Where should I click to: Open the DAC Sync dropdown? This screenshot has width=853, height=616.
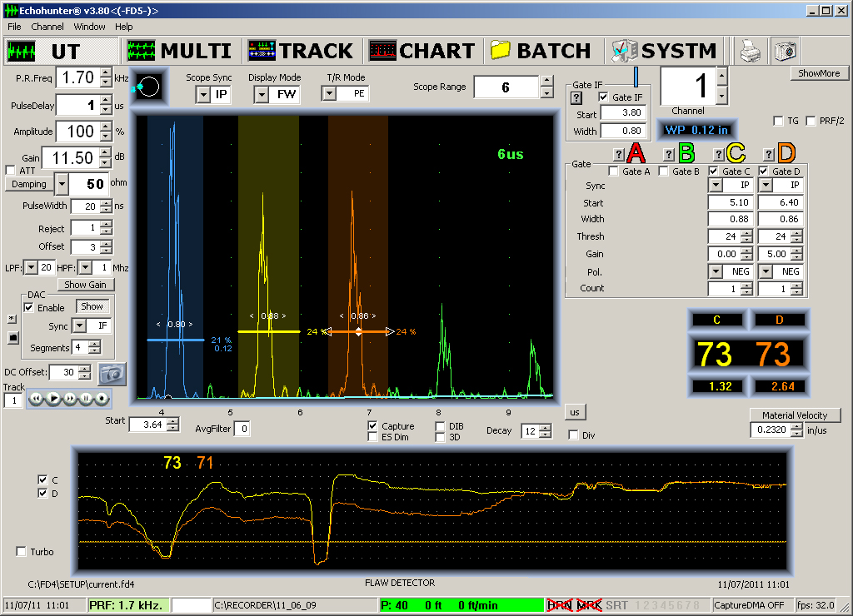coord(79,325)
